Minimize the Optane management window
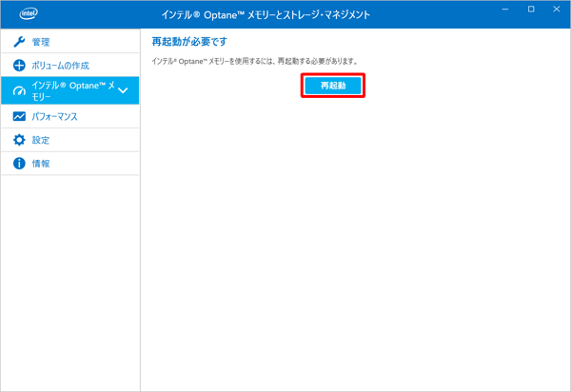 pos(505,10)
